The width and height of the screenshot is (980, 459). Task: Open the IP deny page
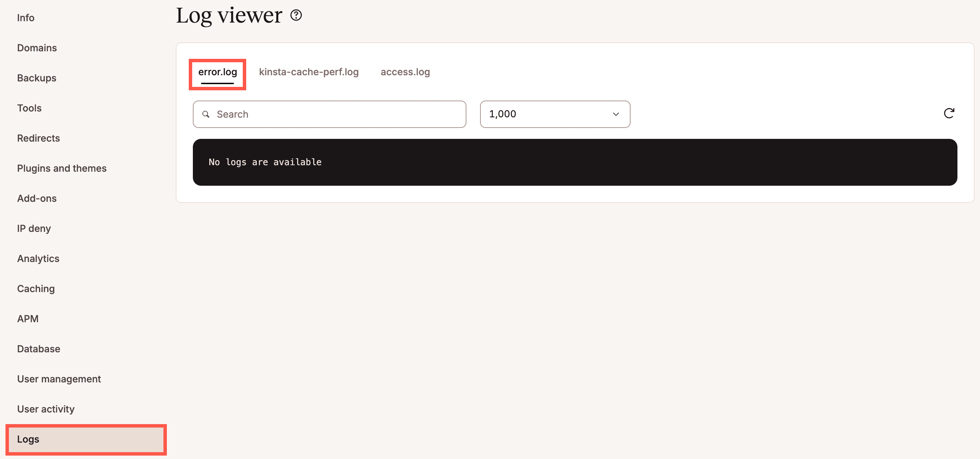point(34,228)
